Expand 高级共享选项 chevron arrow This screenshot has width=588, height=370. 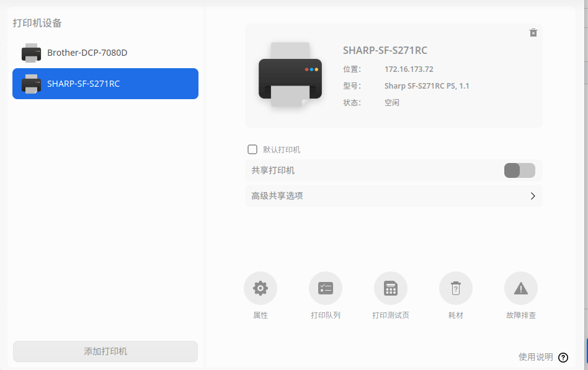coord(533,196)
